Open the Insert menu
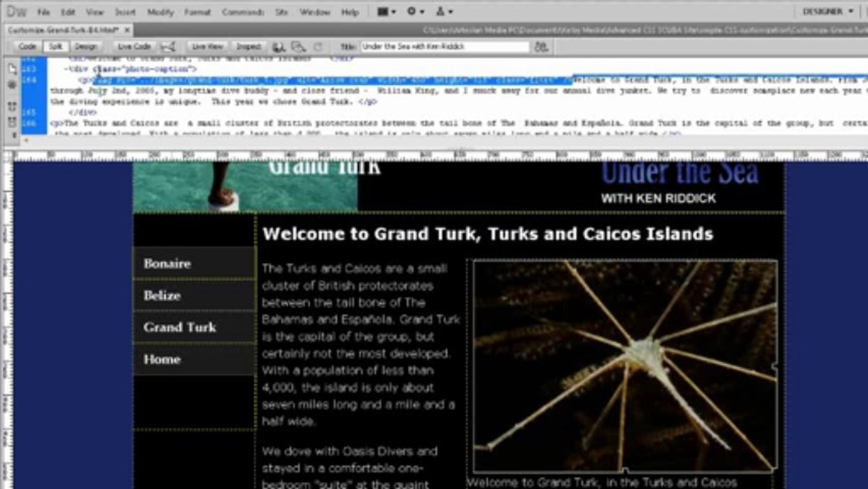Image resolution: width=868 pixels, height=489 pixels. pyautogui.click(x=125, y=12)
